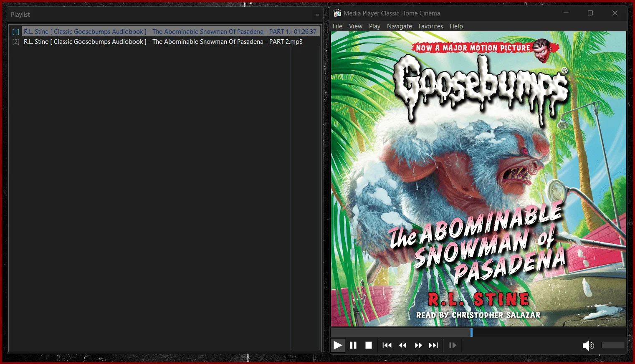This screenshot has height=364, width=635.
Task: Open the Play menu
Action: coord(374,26)
